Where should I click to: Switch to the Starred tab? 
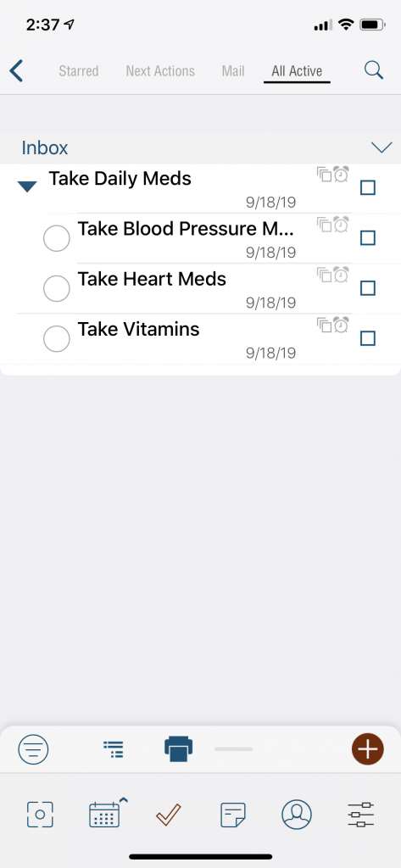[x=79, y=71]
